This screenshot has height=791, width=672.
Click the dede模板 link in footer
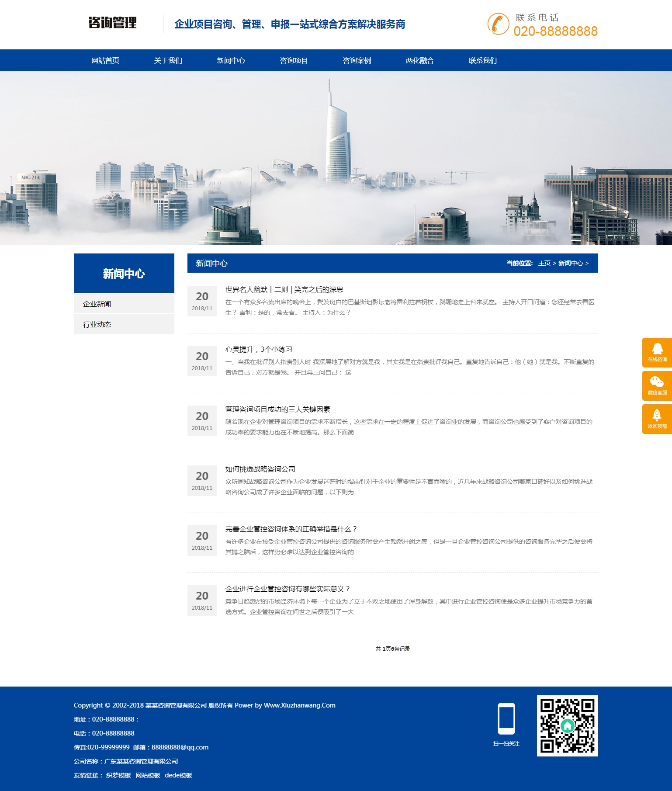point(178,775)
